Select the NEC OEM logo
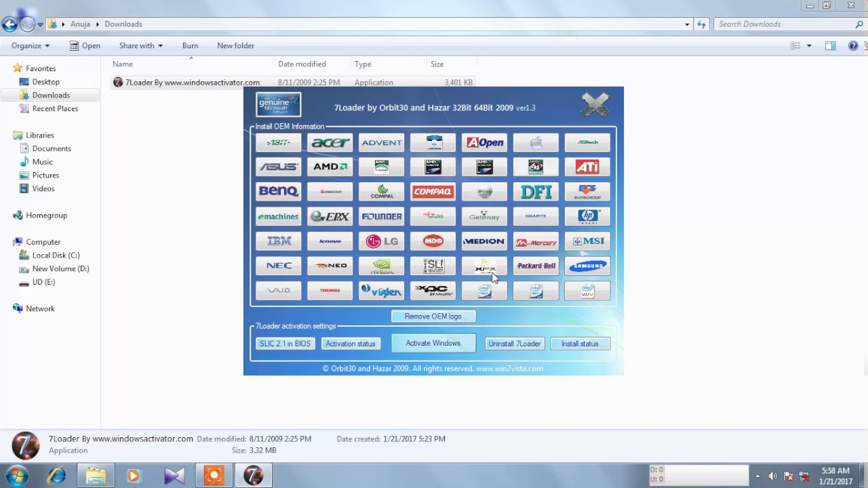868x488 pixels. coord(279,266)
